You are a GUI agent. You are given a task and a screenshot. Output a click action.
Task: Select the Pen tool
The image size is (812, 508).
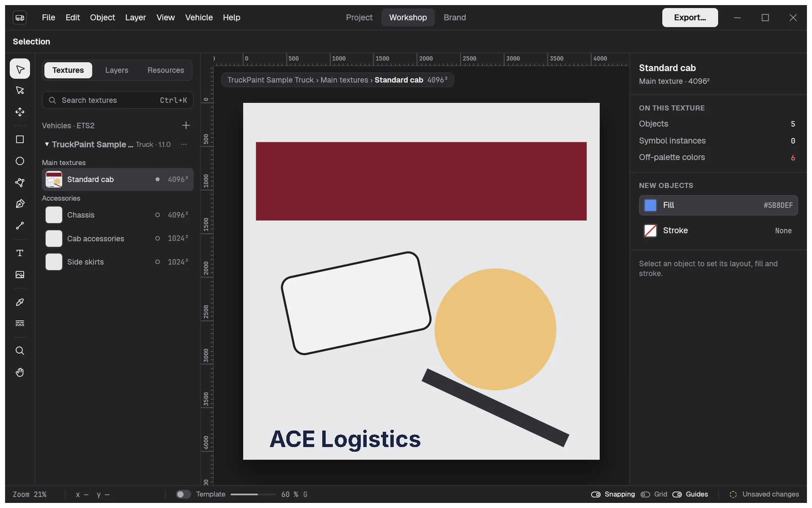click(20, 204)
